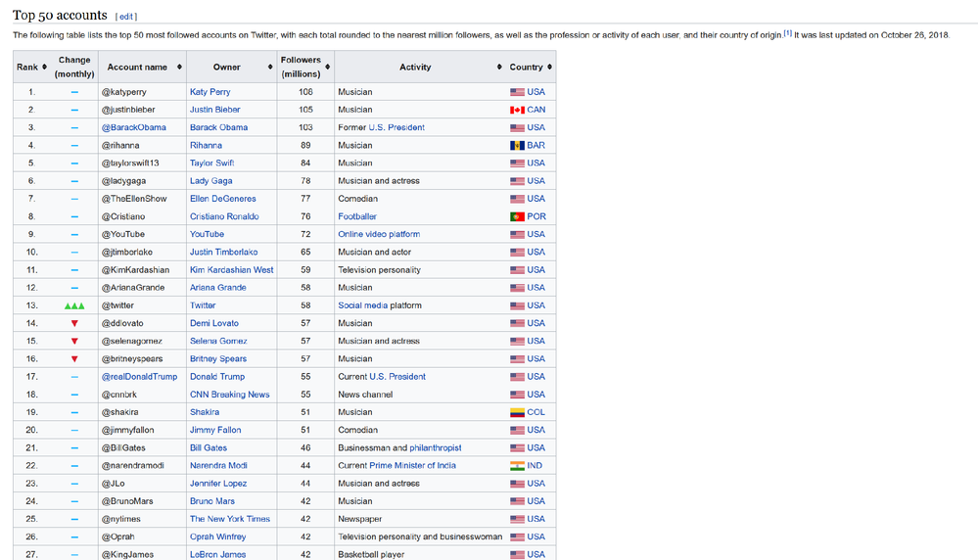Open the Ariana Grande owner link
978x560 pixels.
[x=217, y=288]
